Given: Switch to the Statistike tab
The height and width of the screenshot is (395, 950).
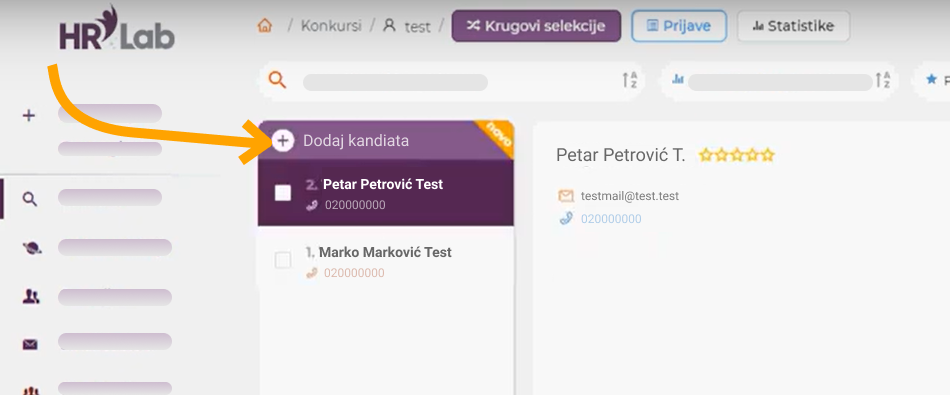Looking at the screenshot, I should [x=793, y=26].
